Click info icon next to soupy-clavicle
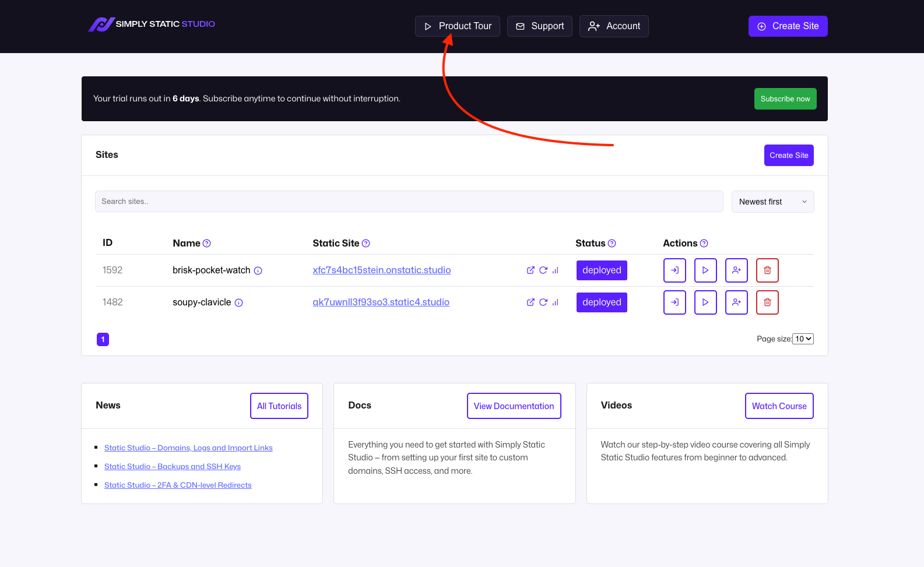Image resolution: width=924 pixels, height=567 pixels. (238, 303)
